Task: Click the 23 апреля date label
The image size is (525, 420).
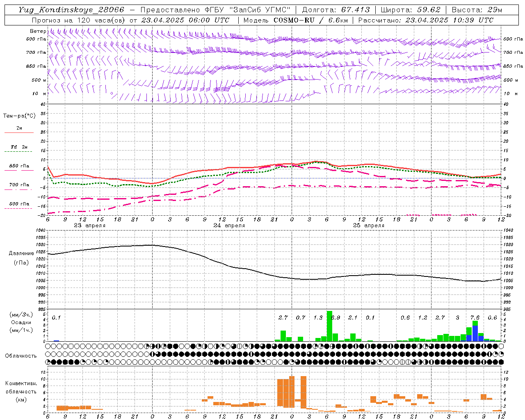Action: (89, 226)
